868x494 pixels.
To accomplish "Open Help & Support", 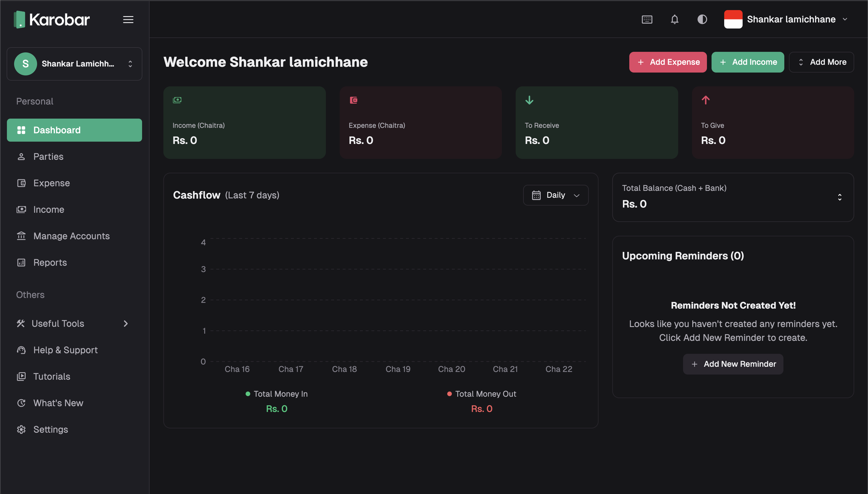I will pyautogui.click(x=74, y=350).
